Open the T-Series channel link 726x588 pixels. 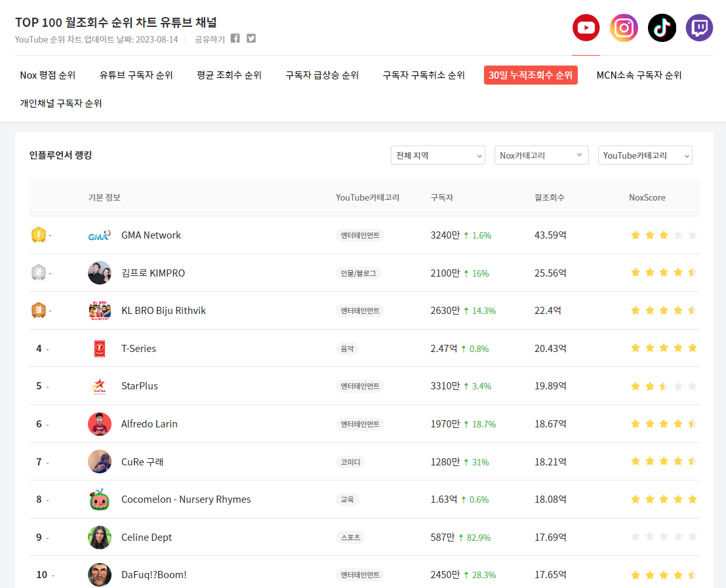pos(138,348)
